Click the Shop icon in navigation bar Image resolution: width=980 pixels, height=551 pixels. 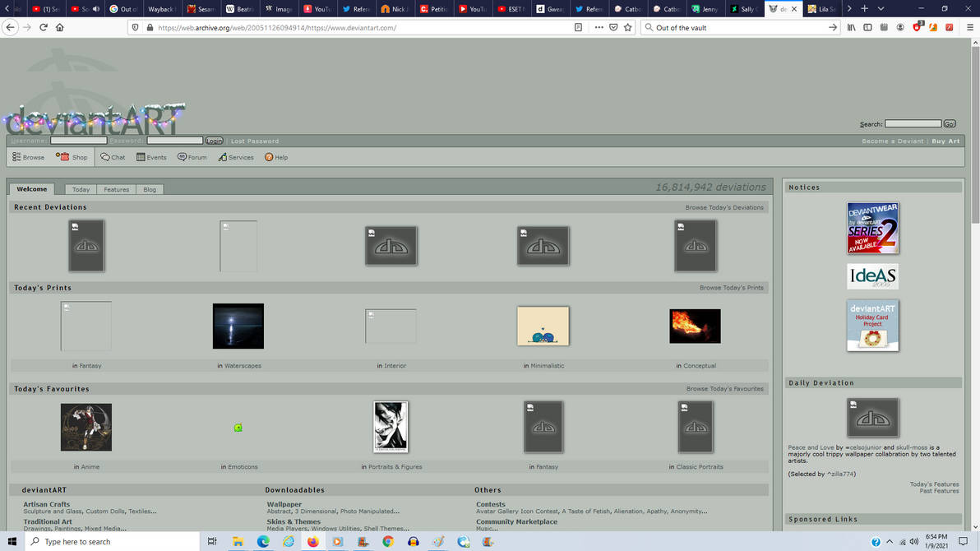[63, 157]
